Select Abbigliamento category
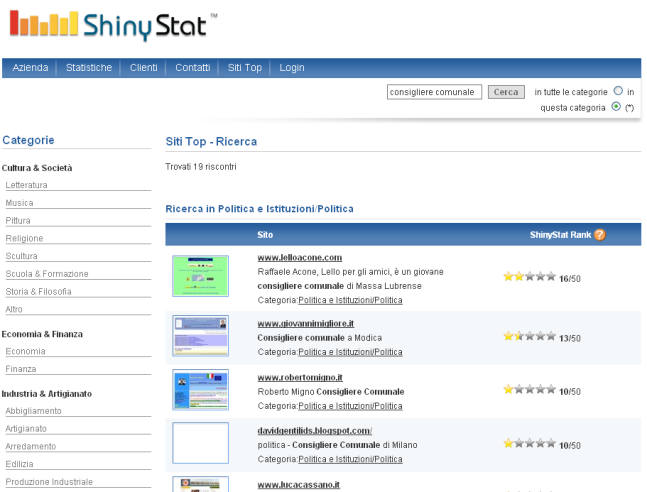This screenshot has width=647, height=492. pos(33,411)
